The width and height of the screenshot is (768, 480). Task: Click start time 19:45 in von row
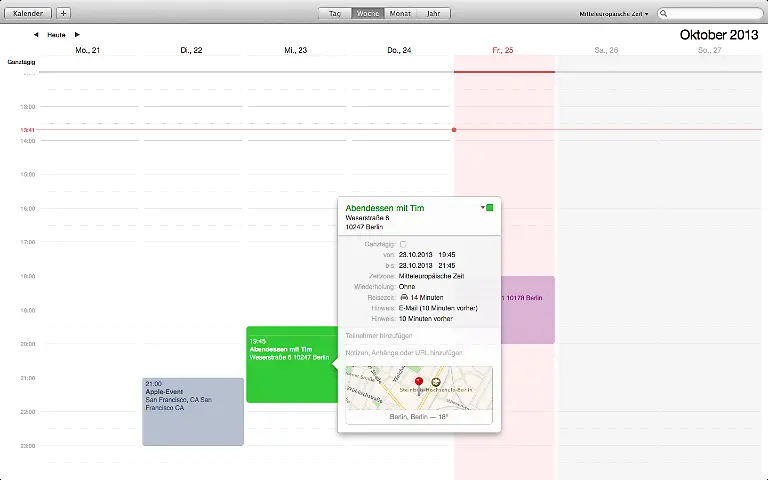tap(447, 255)
